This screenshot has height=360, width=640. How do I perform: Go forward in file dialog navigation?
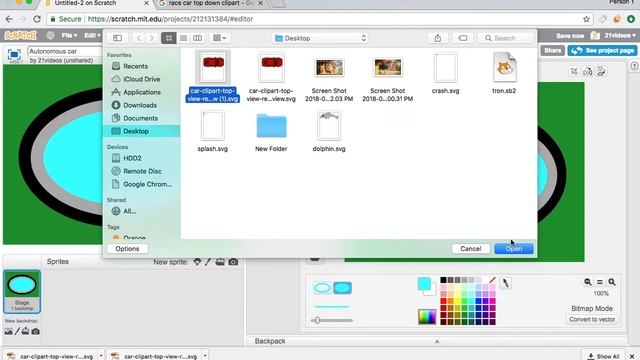151,38
